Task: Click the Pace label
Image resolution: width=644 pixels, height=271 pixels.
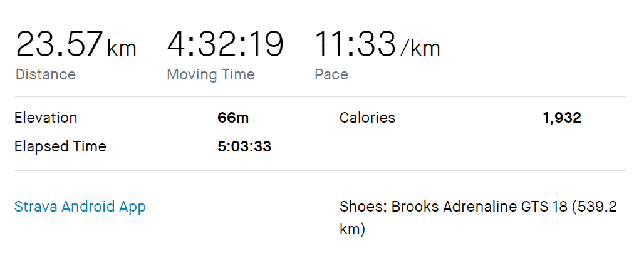Action: coord(331,74)
